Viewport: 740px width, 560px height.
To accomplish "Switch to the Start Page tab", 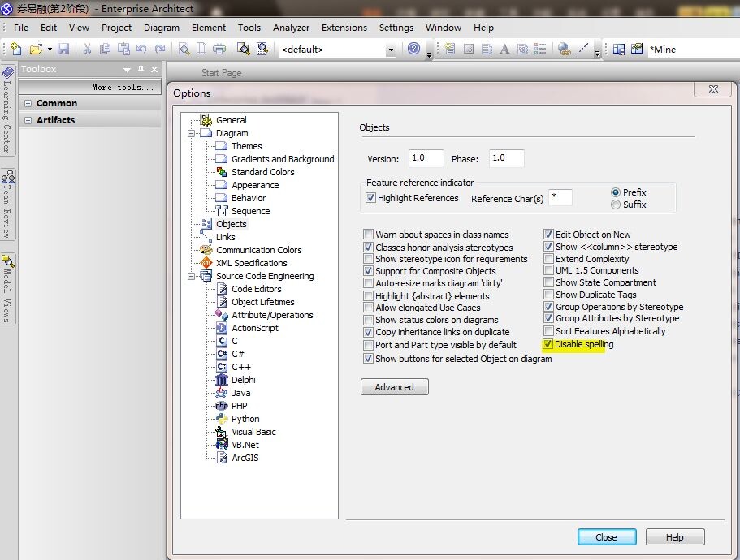I will (221, 73).
